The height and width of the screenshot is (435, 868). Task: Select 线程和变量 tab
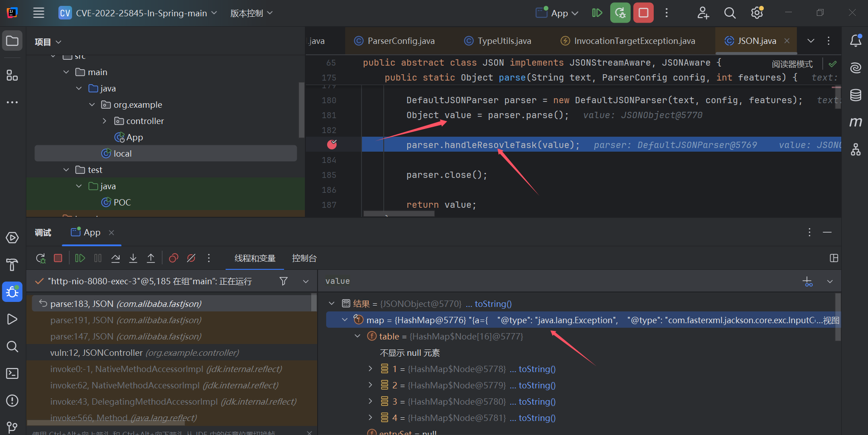tap(255, 258)
